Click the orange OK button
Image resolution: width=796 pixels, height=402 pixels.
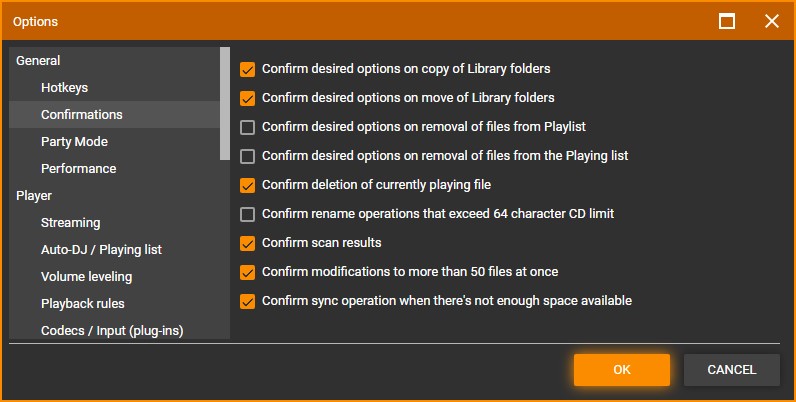coord(621,370)
